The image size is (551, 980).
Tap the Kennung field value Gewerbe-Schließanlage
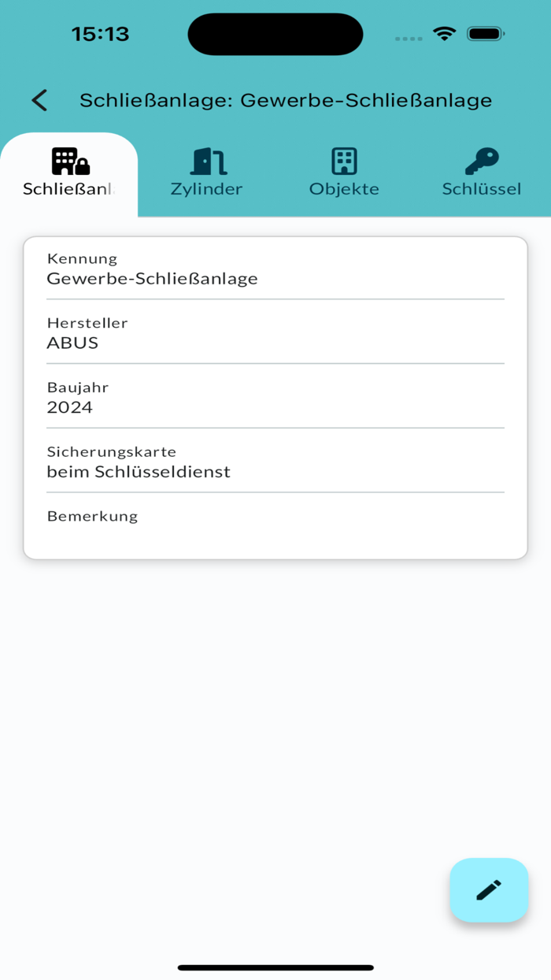[152, 278]
